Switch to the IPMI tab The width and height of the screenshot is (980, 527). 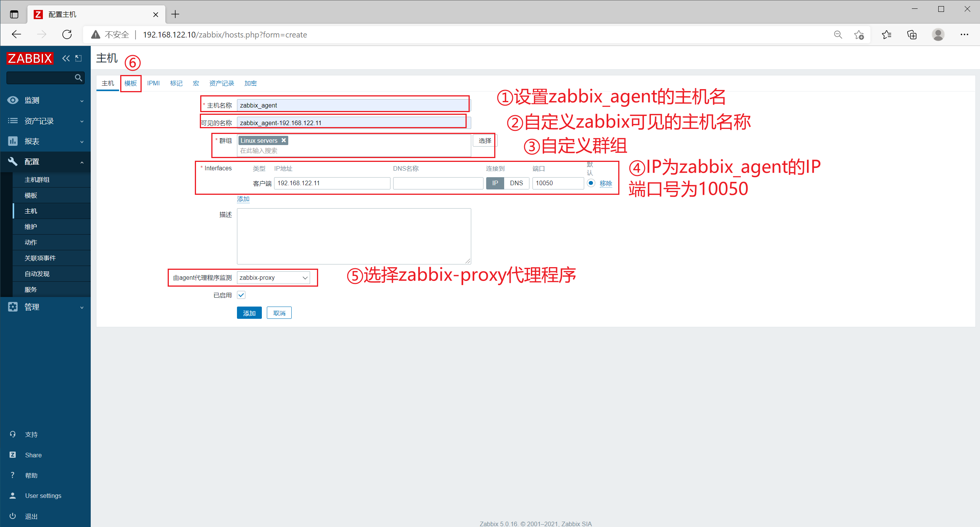[x=154, y=83]
